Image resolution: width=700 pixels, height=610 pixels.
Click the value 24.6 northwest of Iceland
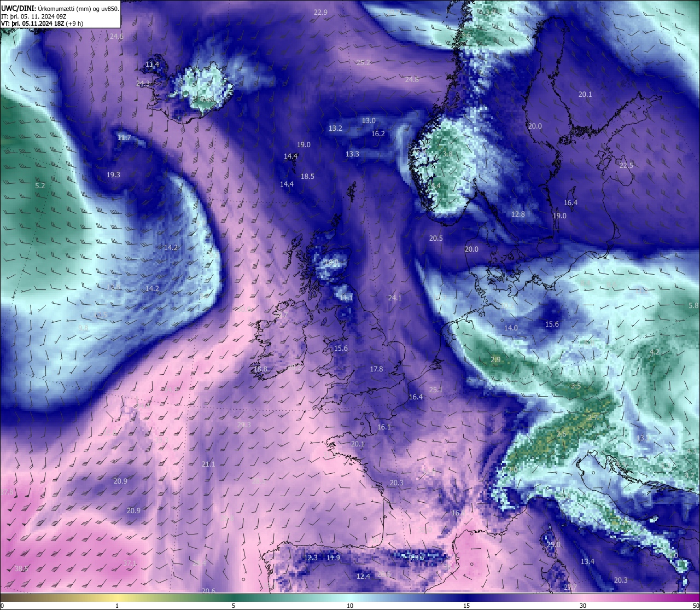click(116, 36)
